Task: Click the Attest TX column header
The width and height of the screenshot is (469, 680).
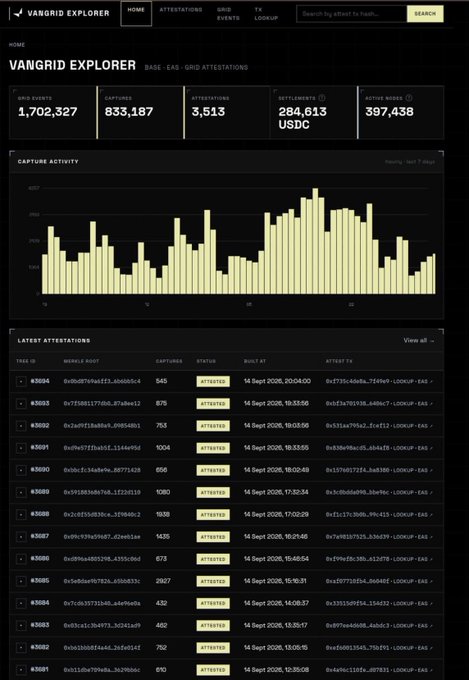Action: pos(338,361)
